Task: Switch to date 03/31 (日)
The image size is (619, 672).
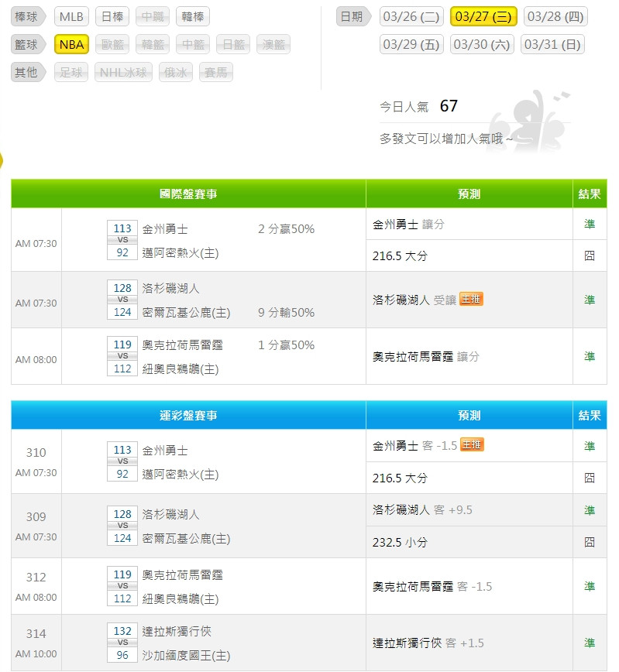Action: click(552, 45)
